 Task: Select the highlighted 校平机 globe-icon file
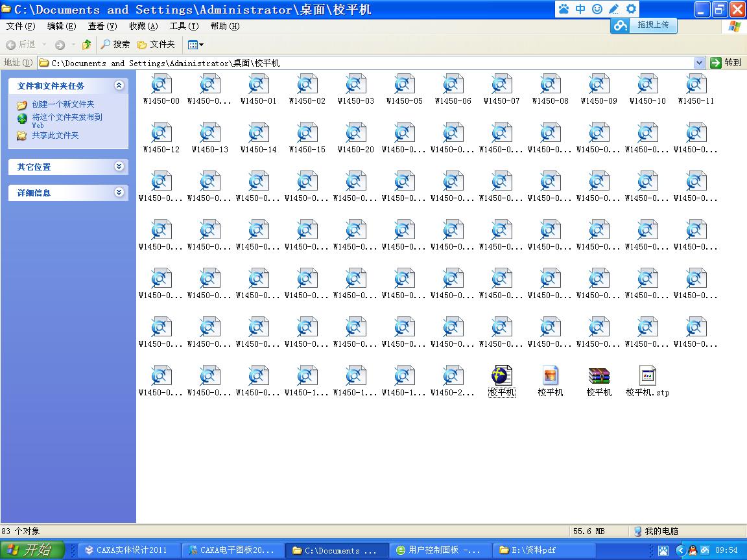[x=502, y=380]
